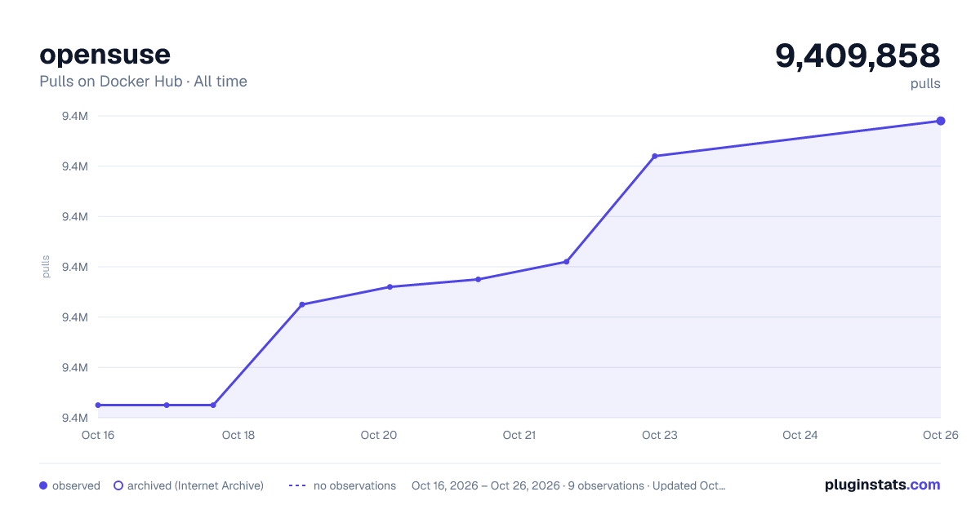The image size is (980, 514).
Task: Click the 'no observations' legend label
Action: point(354,485)
